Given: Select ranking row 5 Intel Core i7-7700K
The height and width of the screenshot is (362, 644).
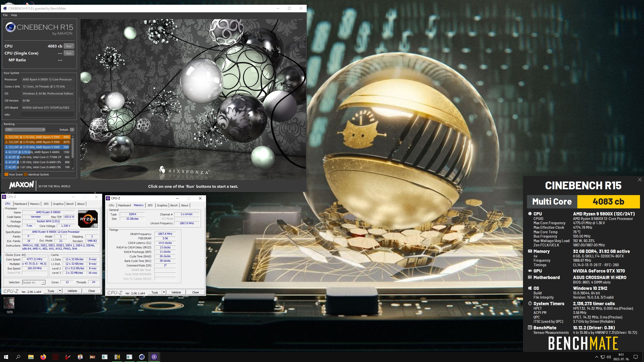Looking at the screenshot, I should pos(37,157).
